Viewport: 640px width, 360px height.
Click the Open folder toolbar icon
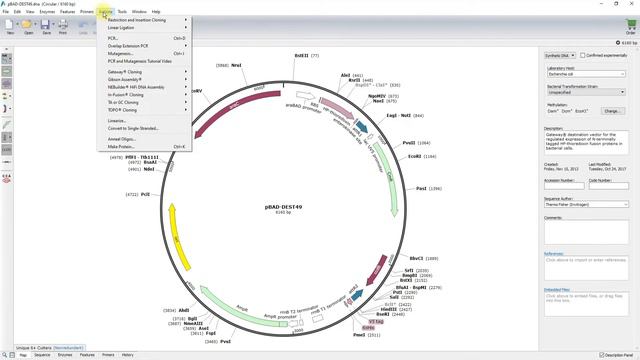[27, 25]
